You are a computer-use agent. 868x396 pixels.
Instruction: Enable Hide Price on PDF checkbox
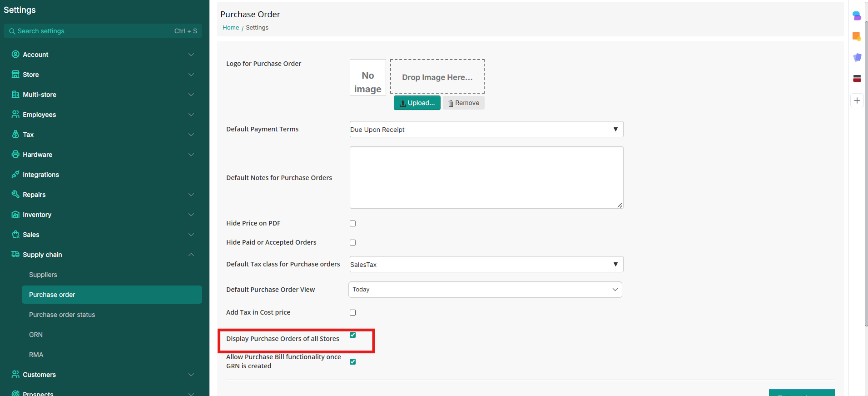[352, 223]
